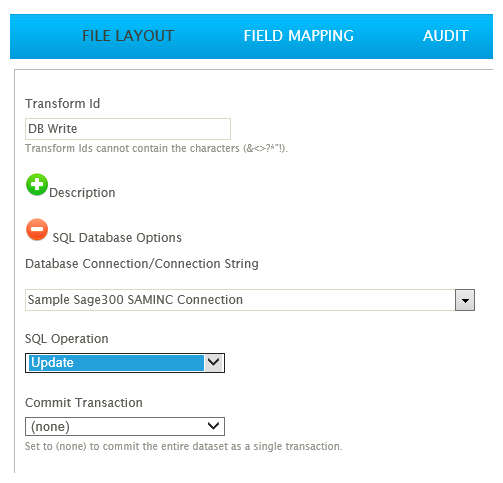The image size is (503, 483).
Task: Click the Sample Sage300 SAMINC Connection text box
Action: [240, 300]
